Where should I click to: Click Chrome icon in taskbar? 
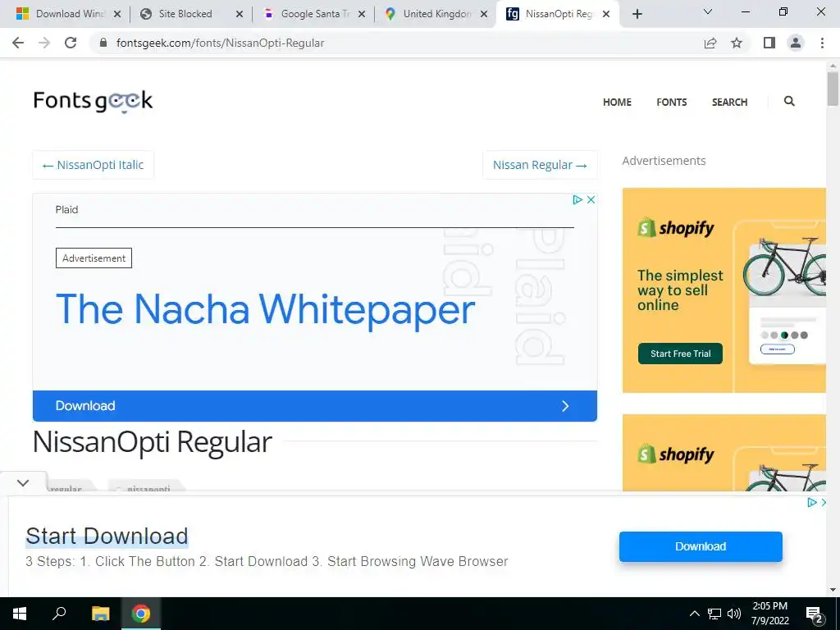(x=141, y=614)
